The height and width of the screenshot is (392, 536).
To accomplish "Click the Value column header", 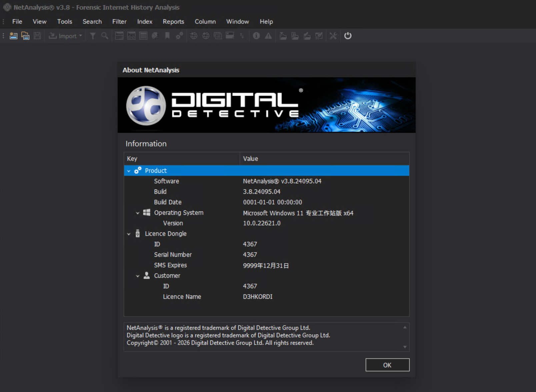I will click(x=324, y=159).
